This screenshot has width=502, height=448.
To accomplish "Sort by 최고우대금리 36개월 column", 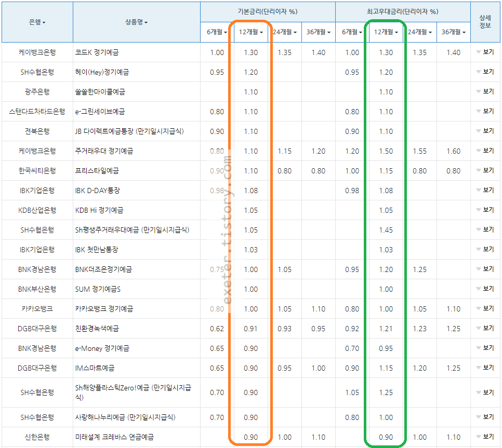I will (454, 32).
